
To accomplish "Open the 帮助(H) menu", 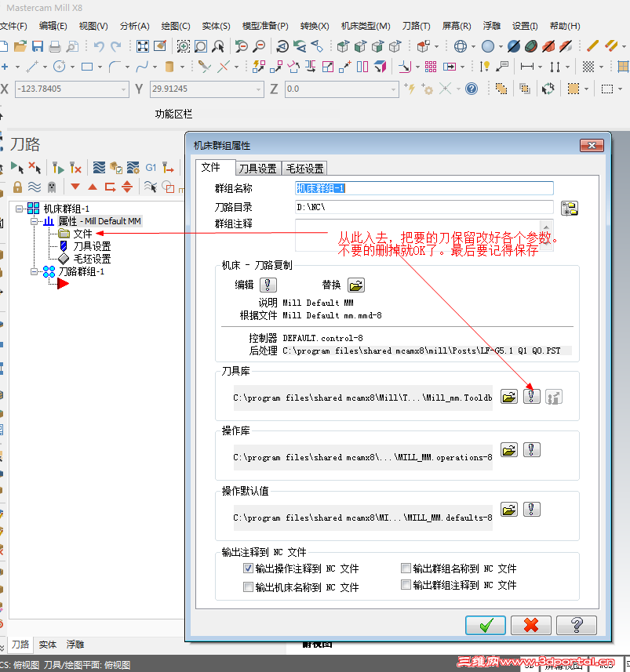I will tap(565, 26).
